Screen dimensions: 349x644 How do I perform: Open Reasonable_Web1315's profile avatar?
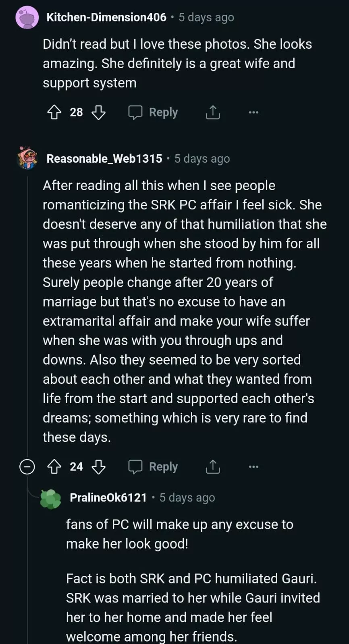[x=27, y=158]
